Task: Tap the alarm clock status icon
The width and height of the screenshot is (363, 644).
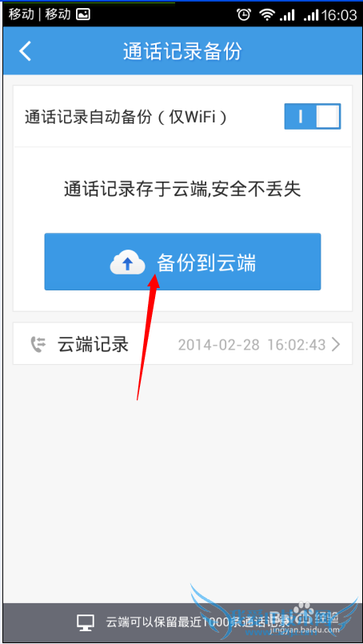Action: (244, 14)
